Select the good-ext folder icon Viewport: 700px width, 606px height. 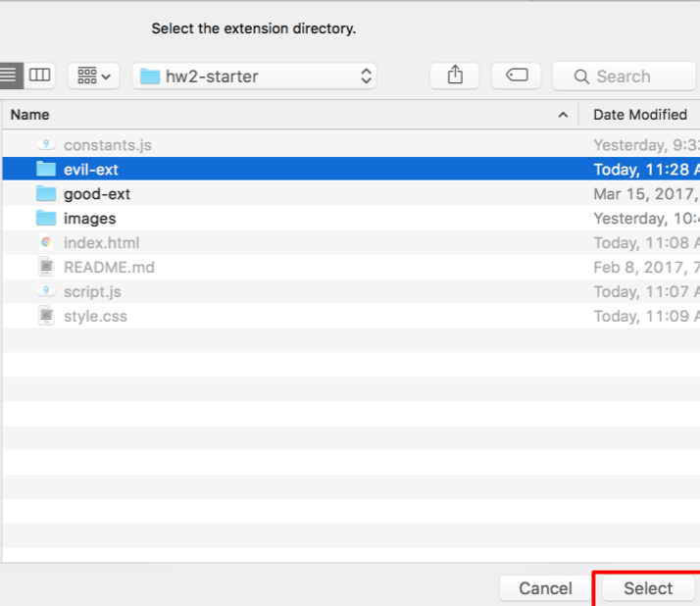pyautogui.click(x=46, y=194)
